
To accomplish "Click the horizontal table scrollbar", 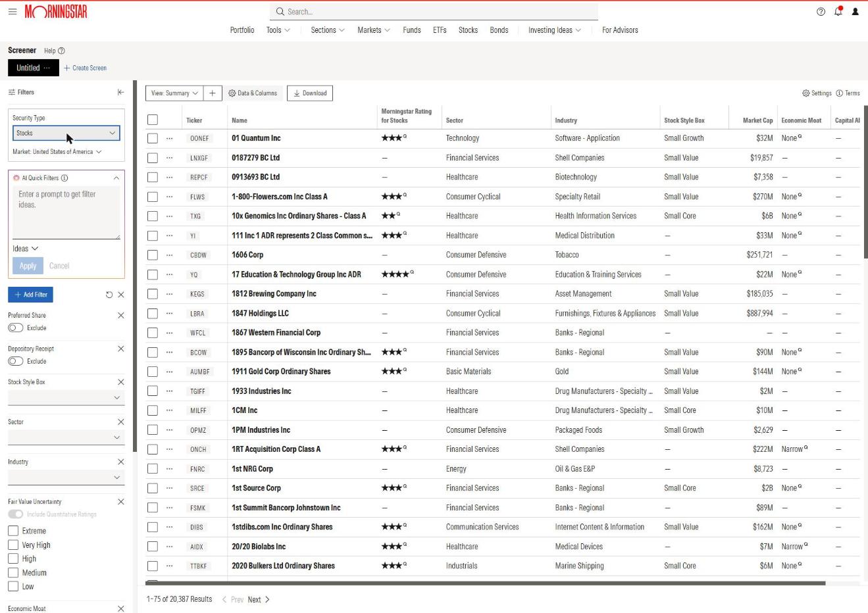I will (x=486, y=583).
